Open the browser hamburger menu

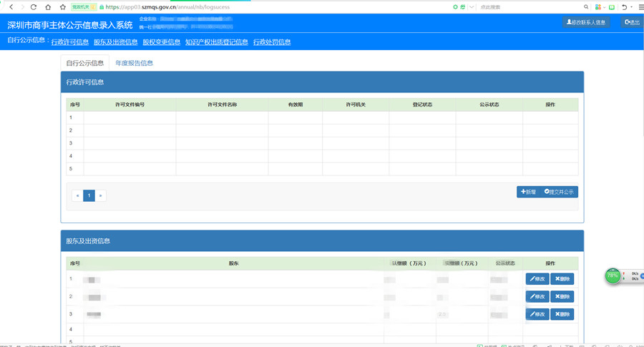click(640, 7)
